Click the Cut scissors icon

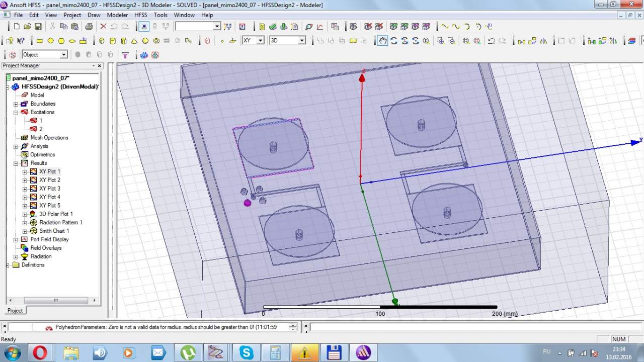click(x=53, y=27)
